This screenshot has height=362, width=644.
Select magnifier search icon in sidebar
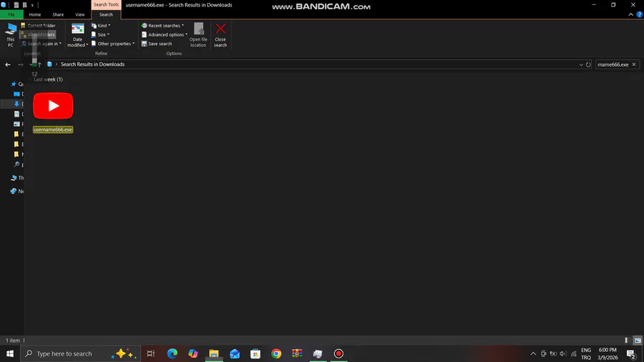click(x=16, y=164)
